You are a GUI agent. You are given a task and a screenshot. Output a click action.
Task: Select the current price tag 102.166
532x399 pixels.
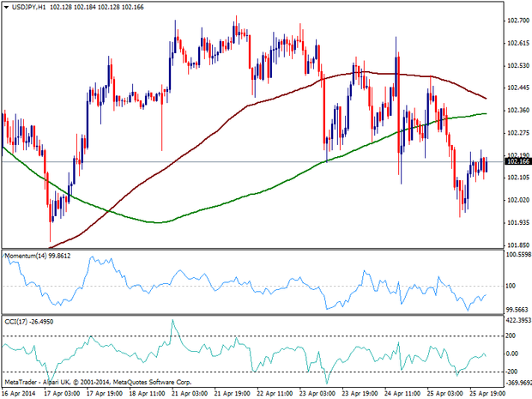pos(516,161)
